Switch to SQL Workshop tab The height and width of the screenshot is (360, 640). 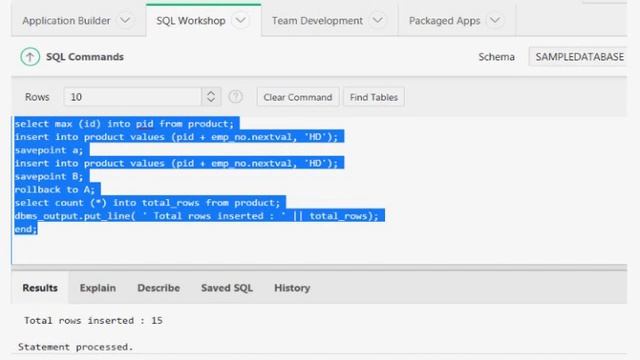191,20
